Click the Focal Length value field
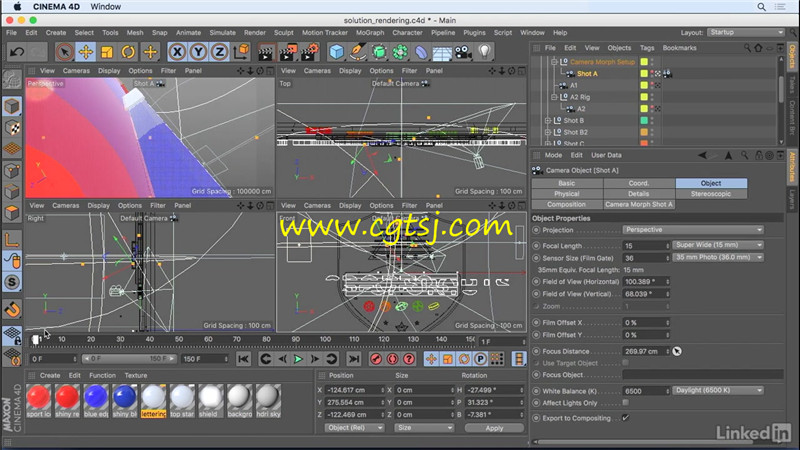800x450 pixels. pyautogui.click(x=646, y=246)
